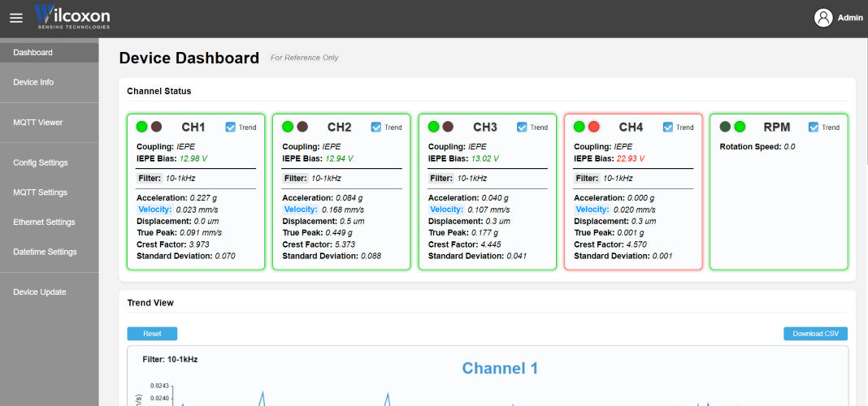868x406 pixels.
Task: Click CH2 dark brown status indicator
Action: tap(302, 127)
